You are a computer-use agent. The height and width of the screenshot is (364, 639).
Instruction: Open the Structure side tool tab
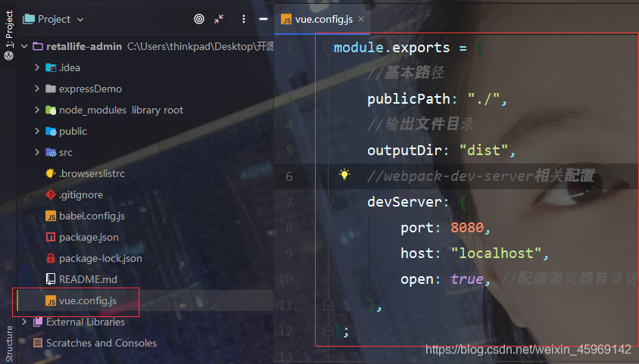coord(9,344)
